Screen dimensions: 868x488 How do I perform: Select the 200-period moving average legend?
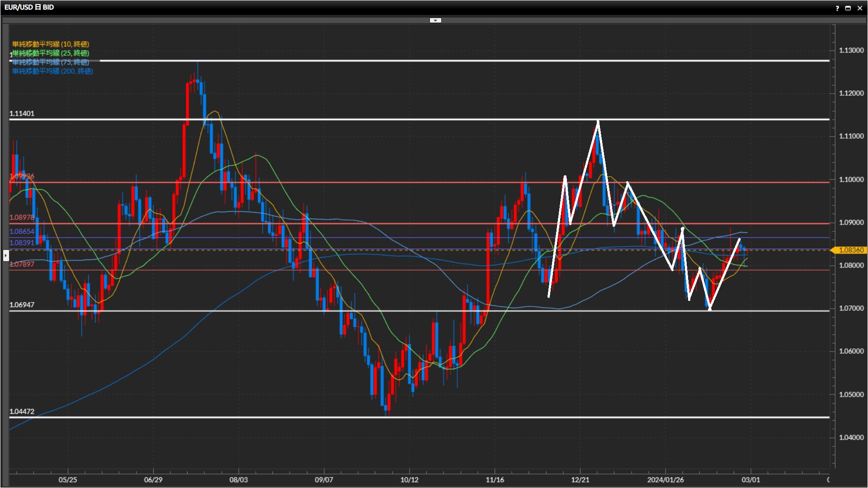tap(52, 71)
